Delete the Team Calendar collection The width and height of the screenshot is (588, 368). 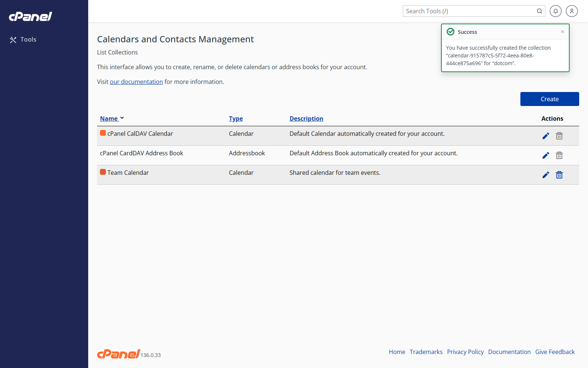click(x=559, y=175)
